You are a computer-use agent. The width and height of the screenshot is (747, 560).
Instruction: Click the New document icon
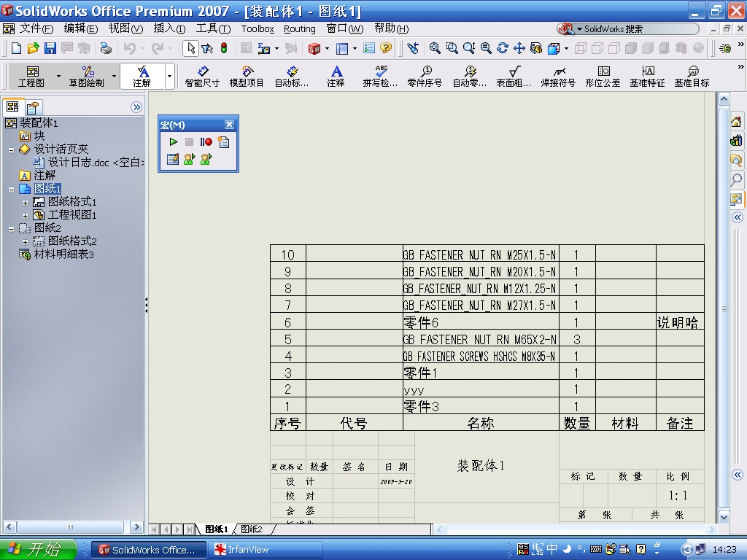[16, 48]
